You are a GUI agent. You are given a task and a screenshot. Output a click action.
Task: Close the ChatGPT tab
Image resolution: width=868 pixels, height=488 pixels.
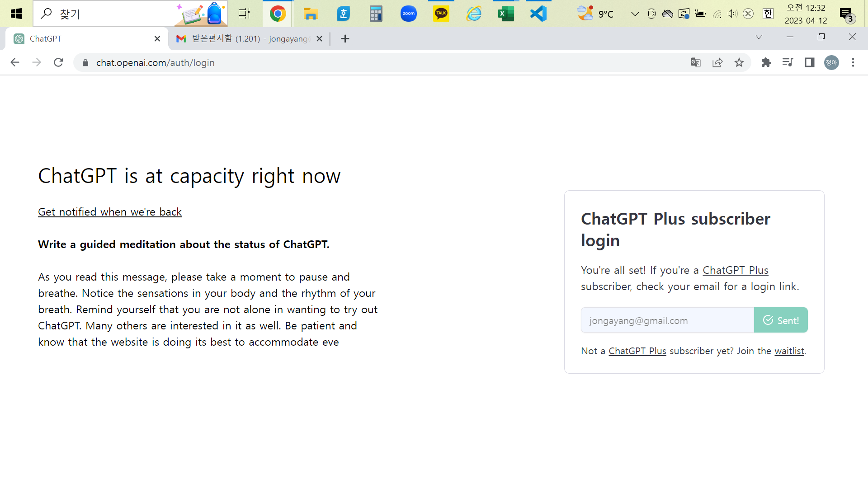coord(157,39)
